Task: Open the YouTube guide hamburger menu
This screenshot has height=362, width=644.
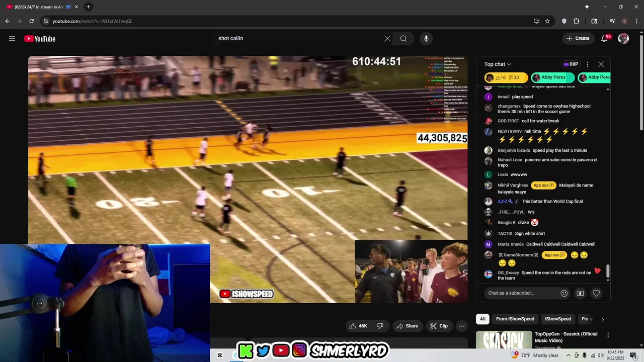Action: [12, 39]
